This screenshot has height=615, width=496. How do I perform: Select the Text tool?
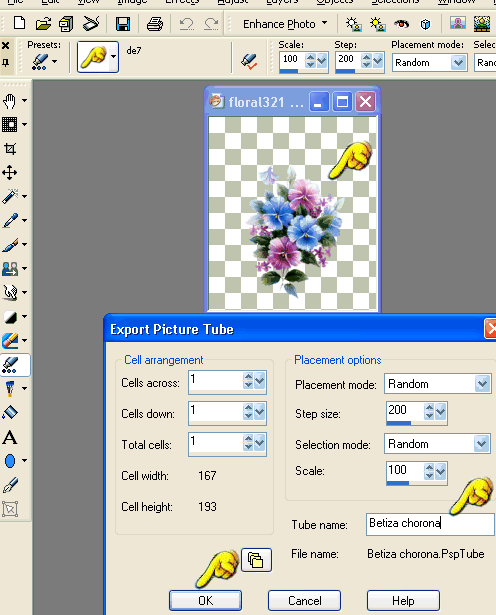pyautogui.click(x=10, y=437)
